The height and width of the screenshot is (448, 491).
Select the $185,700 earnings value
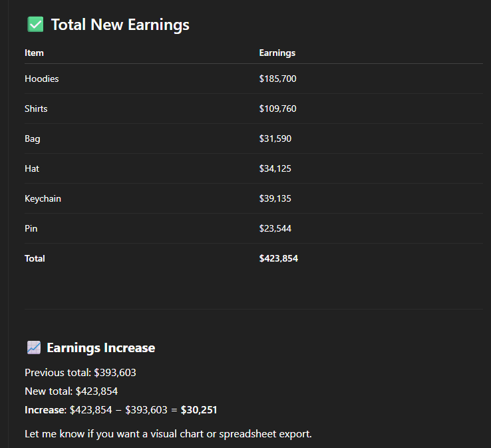[x=277, y=79]
